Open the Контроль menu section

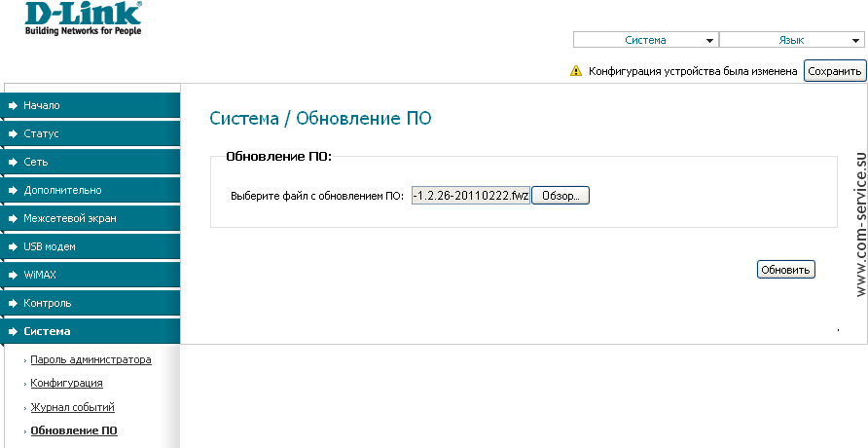click(x=90, y=303)
